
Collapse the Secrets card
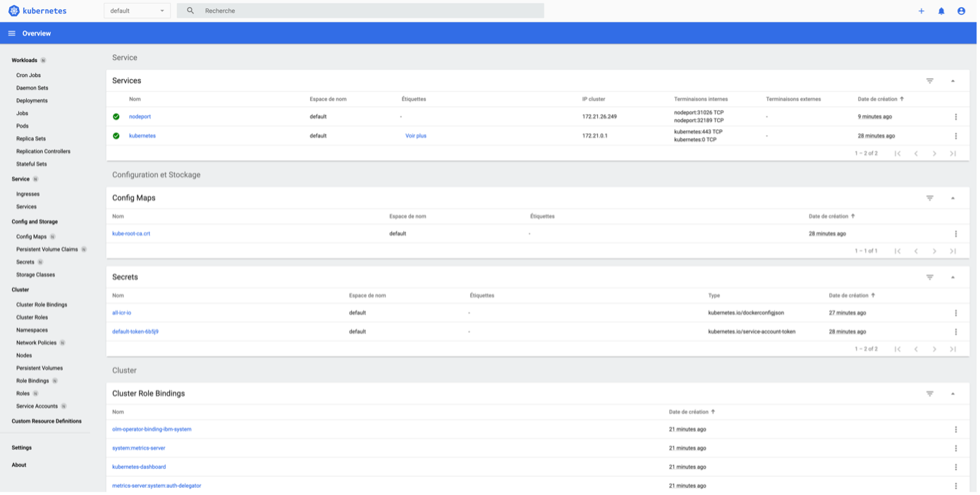(953, 277)
